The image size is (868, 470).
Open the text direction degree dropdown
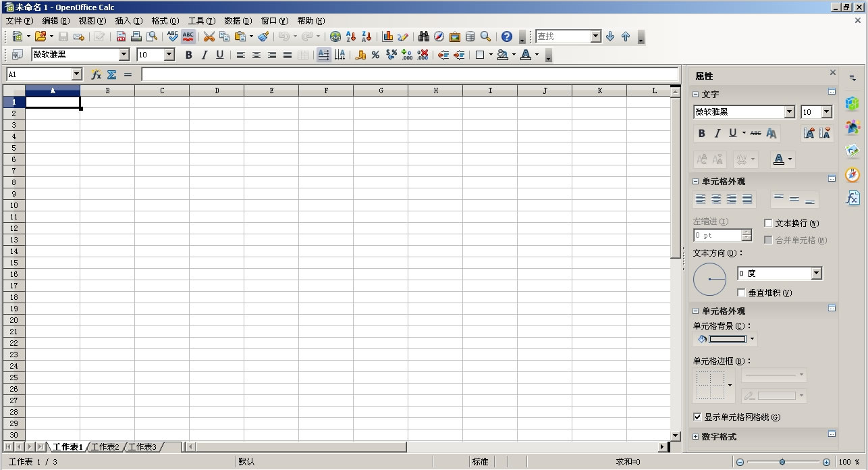click(816, 273)
